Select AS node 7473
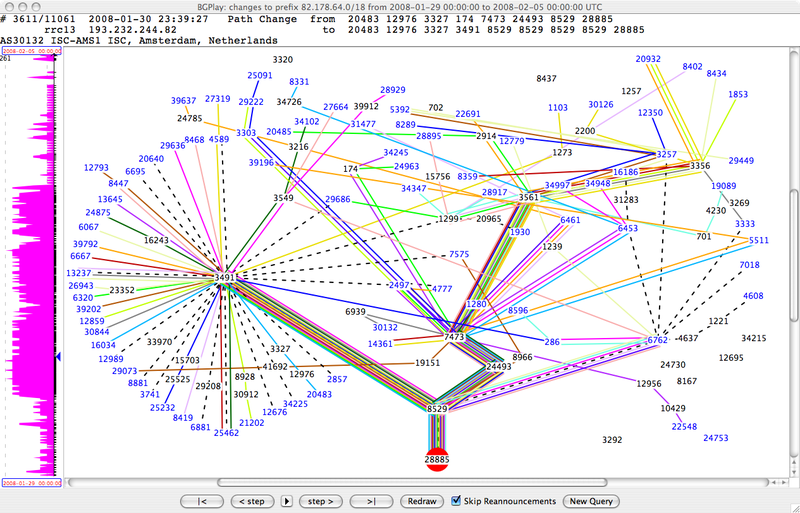This screenshot has width=800, height=513. pos(454,337)
